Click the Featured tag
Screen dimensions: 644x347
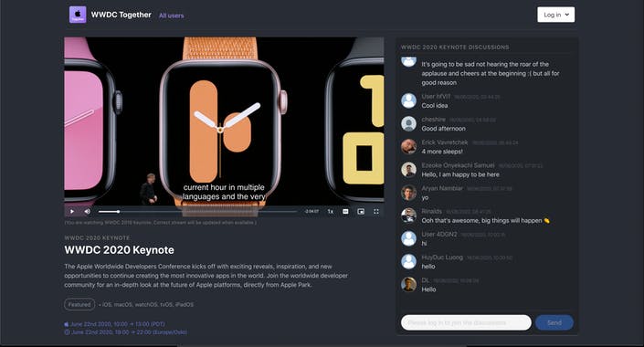pyautogui.click(x=79, y=305)
